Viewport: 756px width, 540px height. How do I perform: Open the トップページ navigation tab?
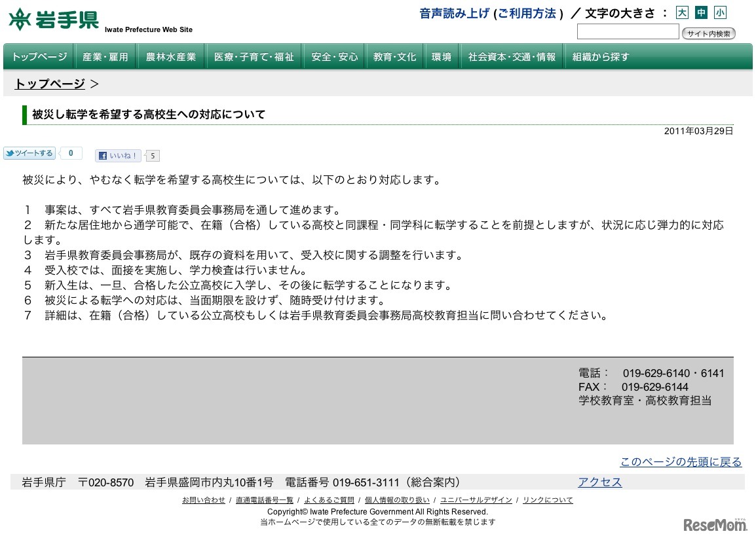click(x=39, y=57)
